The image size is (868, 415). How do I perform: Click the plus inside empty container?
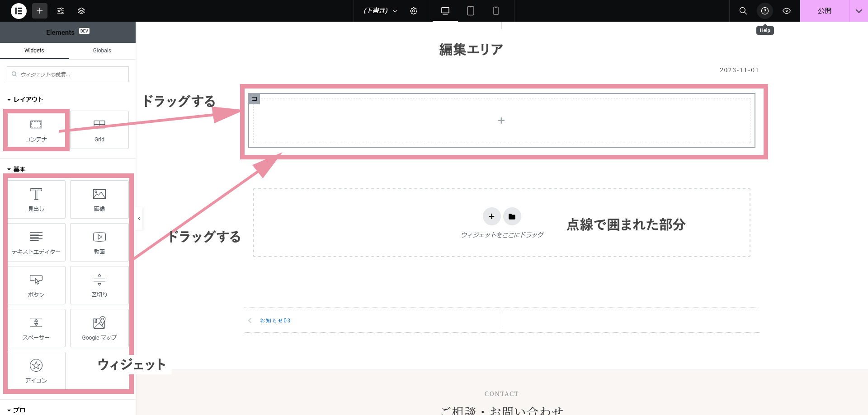(x=501, y=121)
